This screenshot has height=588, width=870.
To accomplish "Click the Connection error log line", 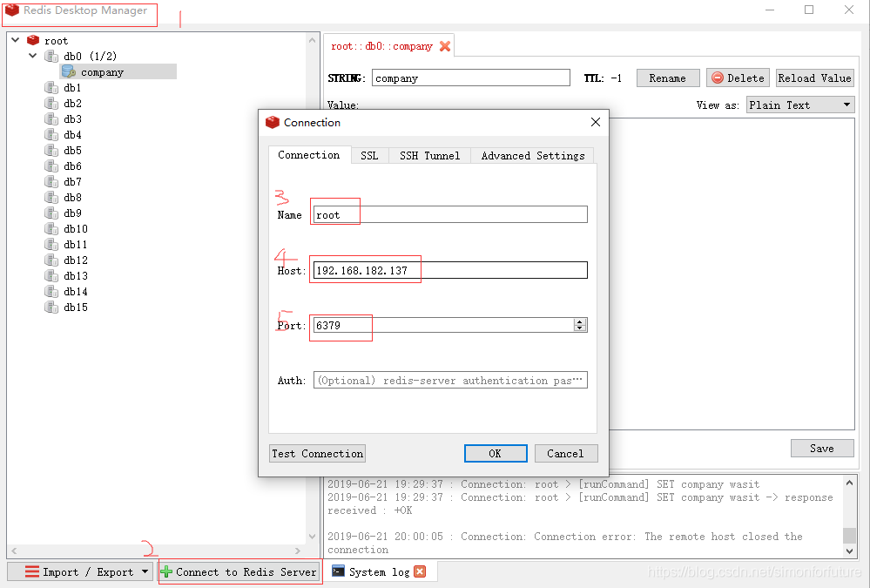I will click(x=565, y=543).
